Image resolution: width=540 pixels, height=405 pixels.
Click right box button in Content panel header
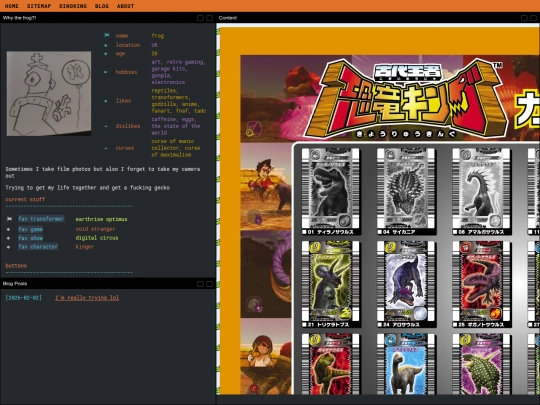(x=533, y=18)
